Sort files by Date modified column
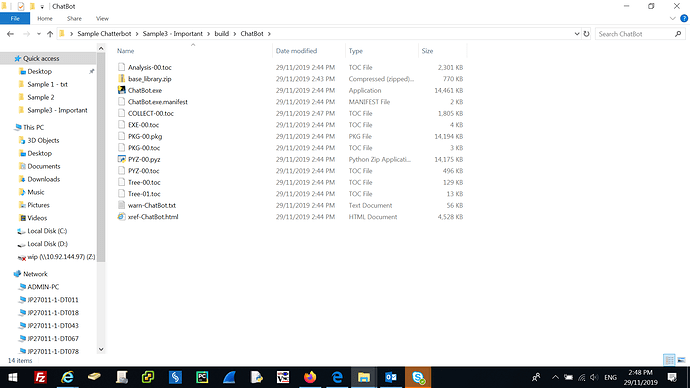Screen dimensions: 690x388 click(x=296, y=51)
